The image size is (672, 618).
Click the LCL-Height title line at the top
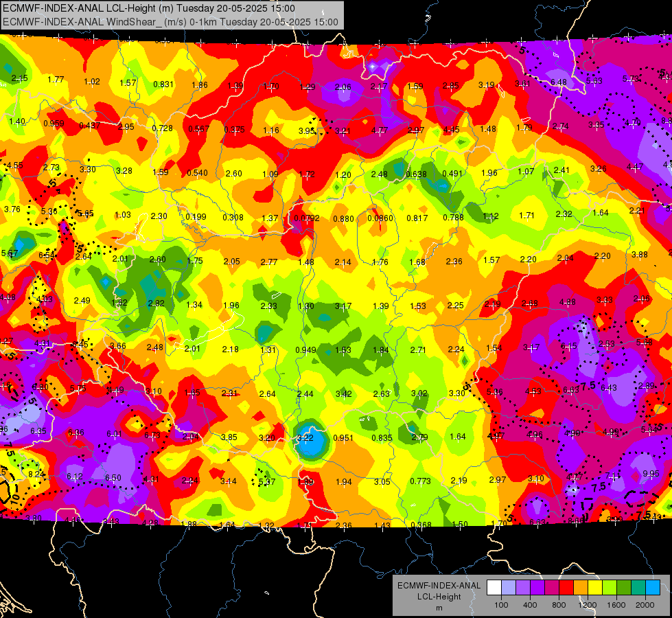149,8
